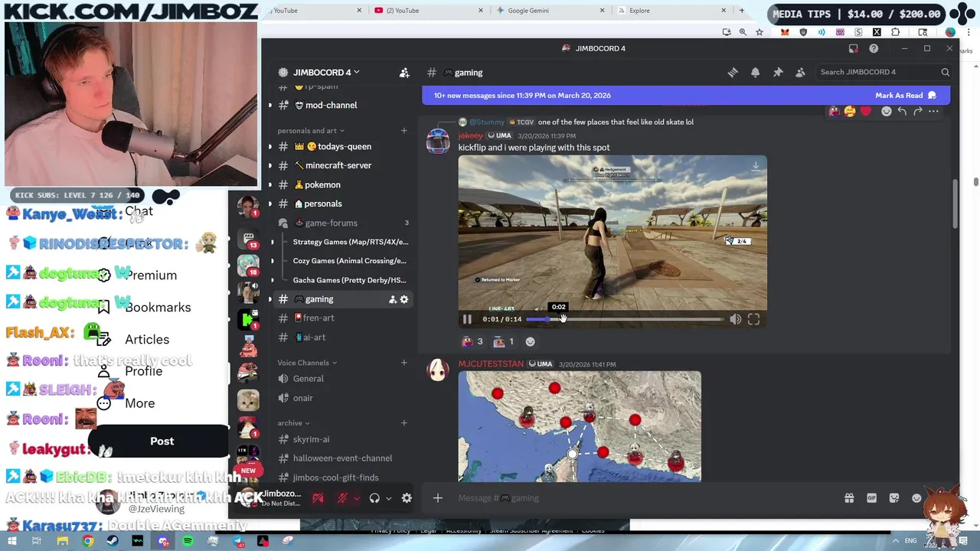Toggle the member list icon
This screenshot has height=551, width=980.
800,72
